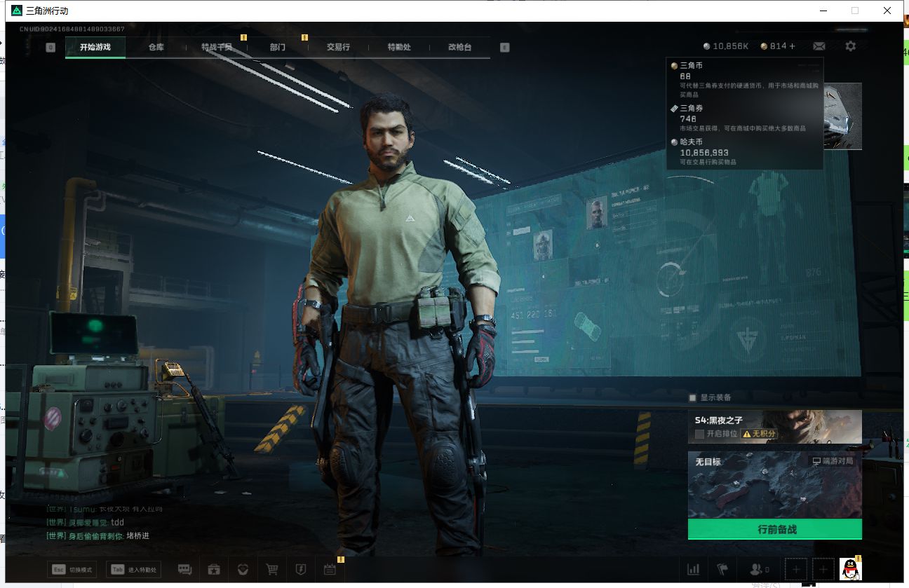Open the S4:黑夜之子 season banner
Image resolution: width=909 pixels, height=588 pixels.
(775, 427)
